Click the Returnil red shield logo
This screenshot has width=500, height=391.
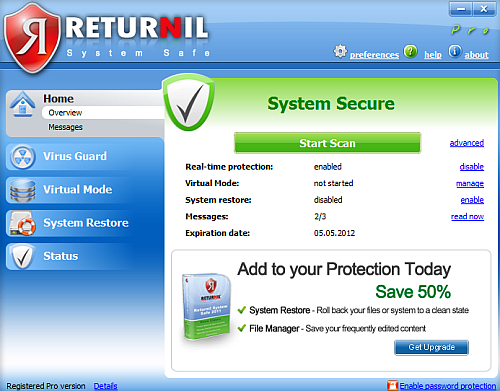click(32, 37)
